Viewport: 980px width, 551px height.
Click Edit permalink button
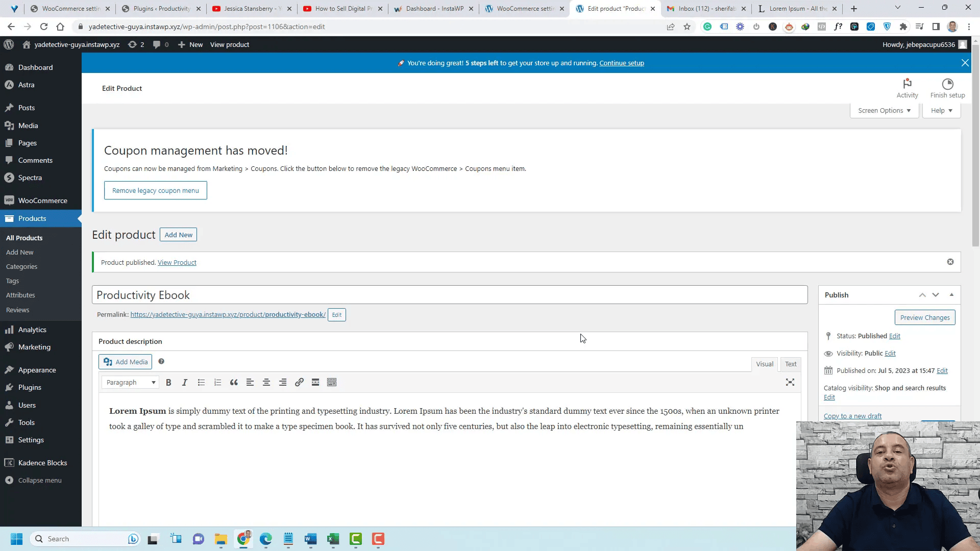336,315
